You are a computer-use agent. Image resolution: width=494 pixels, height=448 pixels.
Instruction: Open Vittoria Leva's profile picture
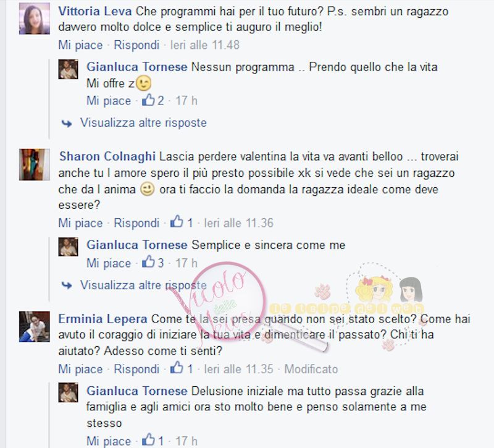[35, 19]
